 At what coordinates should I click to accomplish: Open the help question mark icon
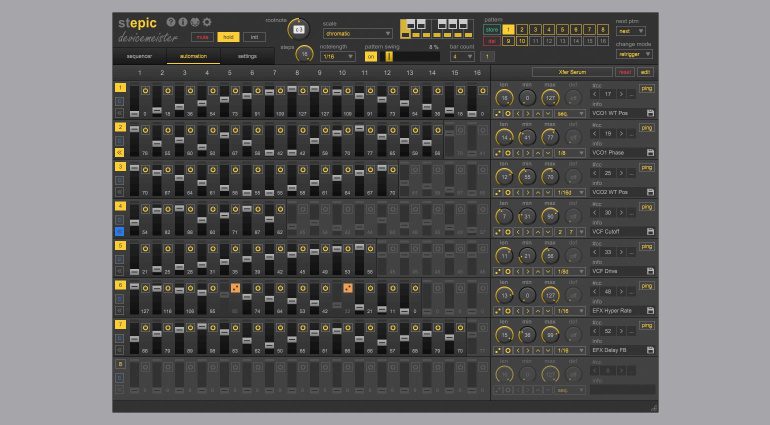170,22
